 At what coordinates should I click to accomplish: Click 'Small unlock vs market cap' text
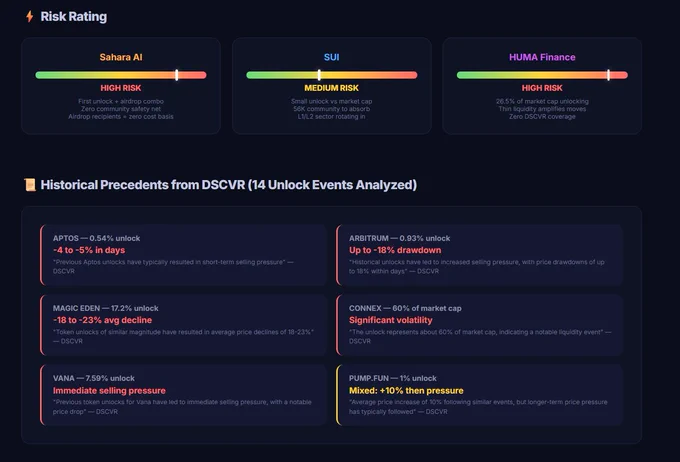(332, 101)
